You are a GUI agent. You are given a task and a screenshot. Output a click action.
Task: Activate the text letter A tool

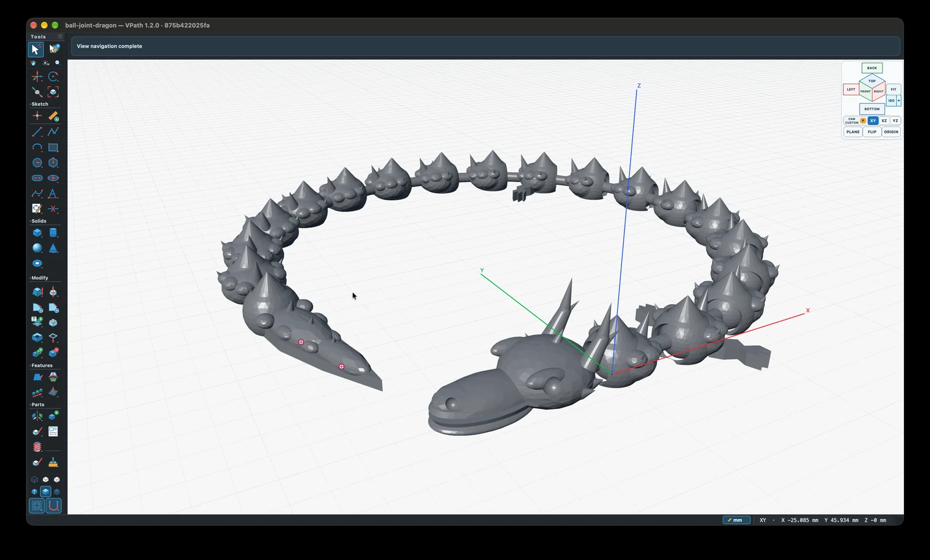[x=53, y=193]
